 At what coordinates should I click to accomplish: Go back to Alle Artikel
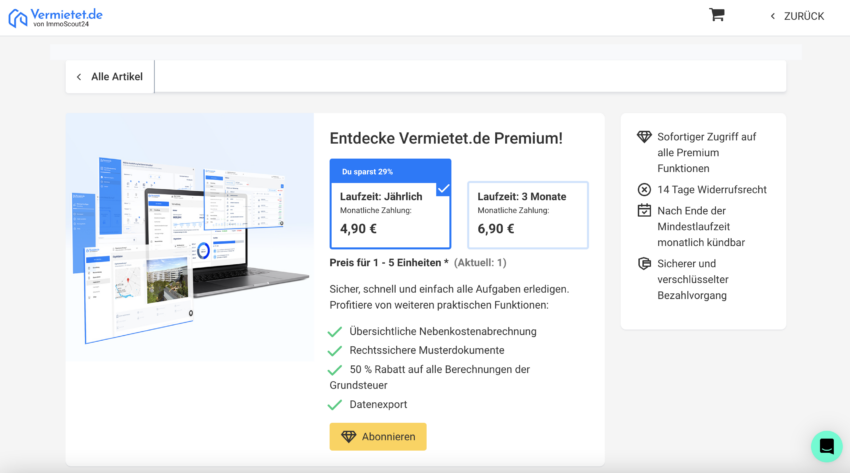[110, 77]
